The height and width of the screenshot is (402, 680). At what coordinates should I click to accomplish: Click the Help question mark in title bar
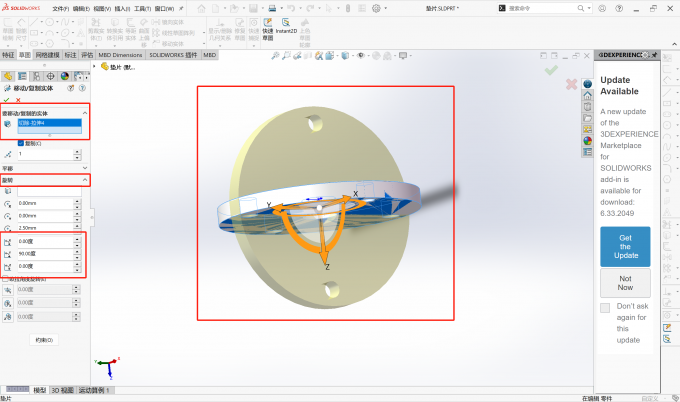point(619,8)
